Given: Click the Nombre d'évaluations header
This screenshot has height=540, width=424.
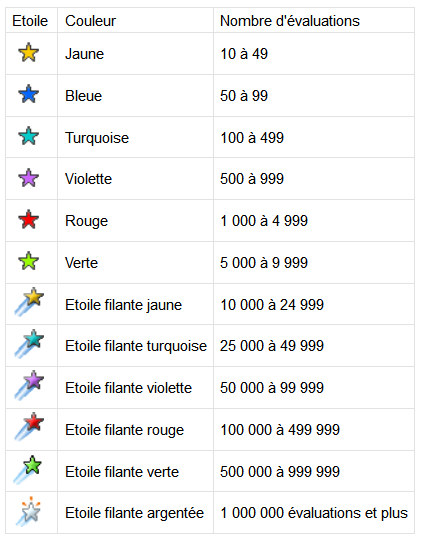Looking at the screenshot, I should [290, 21].
